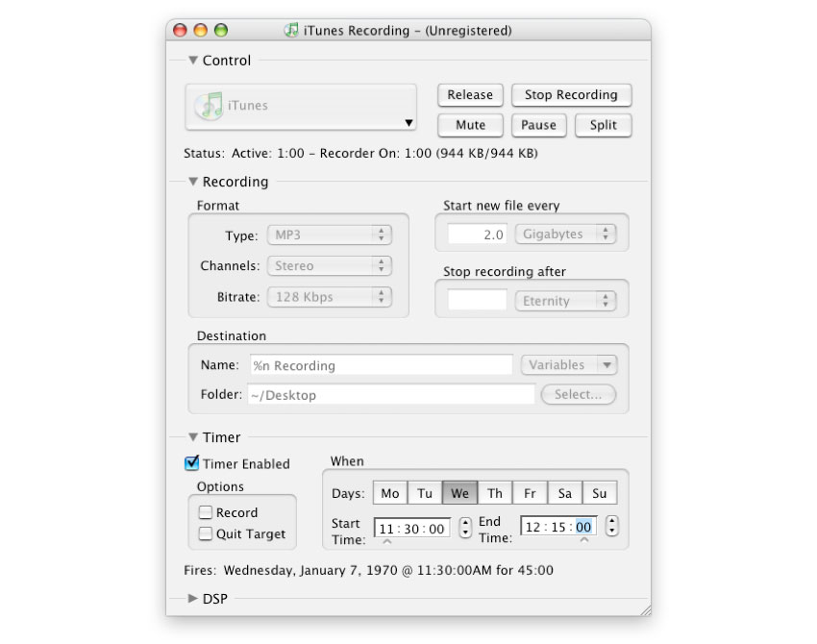Collapse the Control section
This screenshot has height=644, width=817.
pyautogui.click(x=193, y=60)
